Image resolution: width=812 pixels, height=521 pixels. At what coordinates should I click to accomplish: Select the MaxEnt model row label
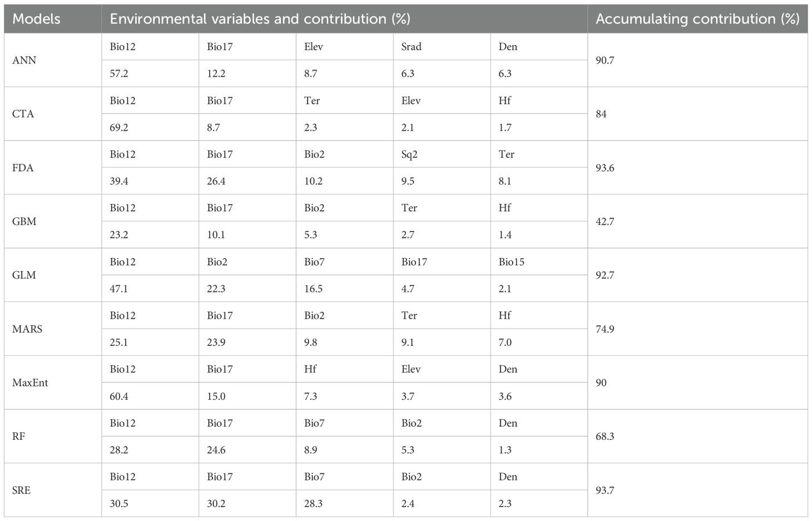click(x=30, y=383)
